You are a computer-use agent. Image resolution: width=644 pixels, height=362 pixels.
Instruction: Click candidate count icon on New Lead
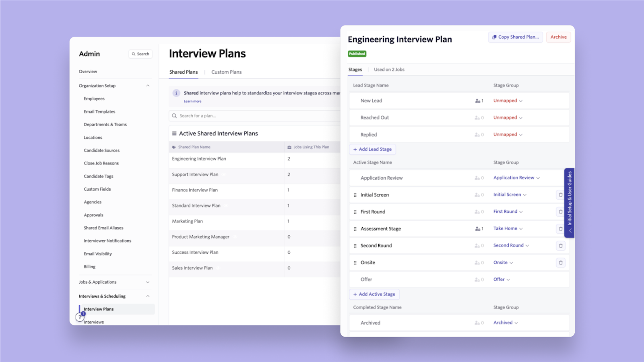point(478,101)
